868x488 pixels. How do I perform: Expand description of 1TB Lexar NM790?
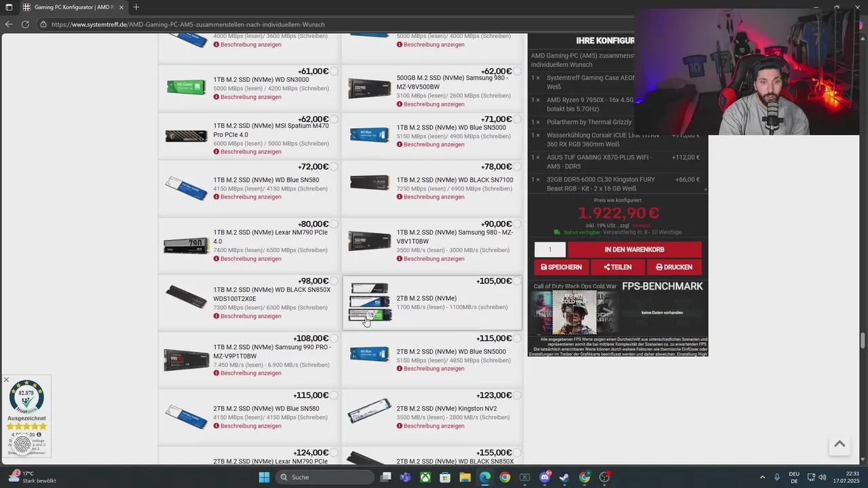coord(248,259)
